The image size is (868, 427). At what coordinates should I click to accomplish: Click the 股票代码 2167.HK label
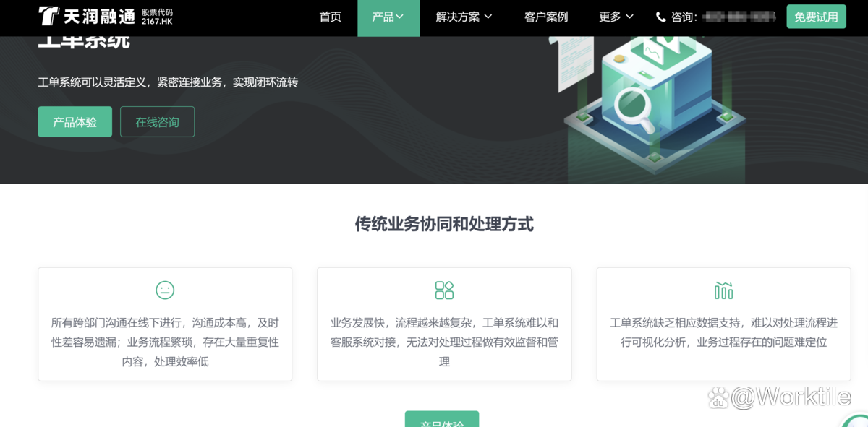tap(157, 17)
